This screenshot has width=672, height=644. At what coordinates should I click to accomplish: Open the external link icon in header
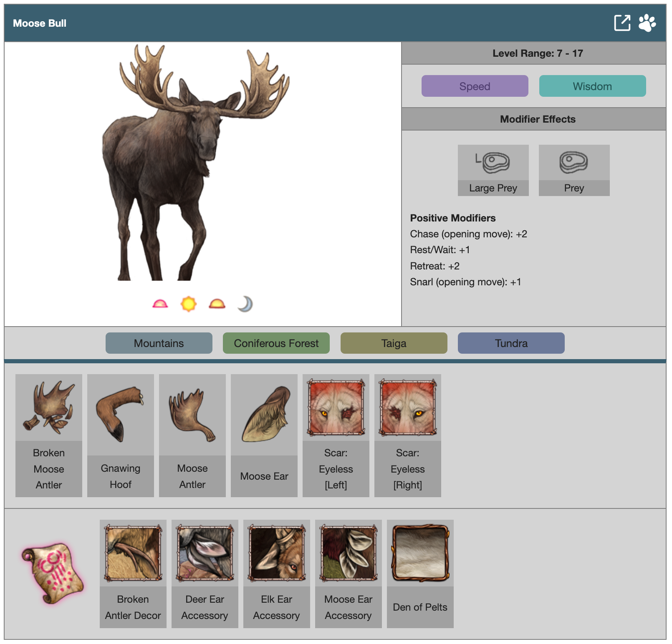(622, 23)
